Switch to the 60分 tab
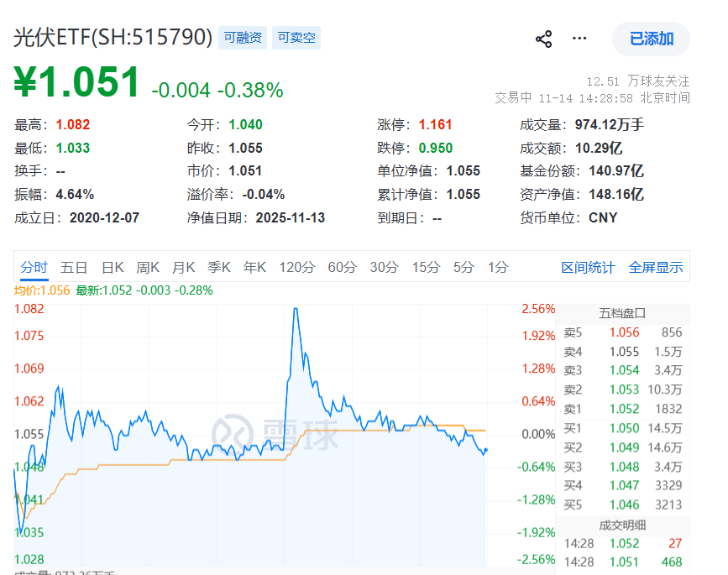Screen dimensions: 728x575 [x=343, y=268]
